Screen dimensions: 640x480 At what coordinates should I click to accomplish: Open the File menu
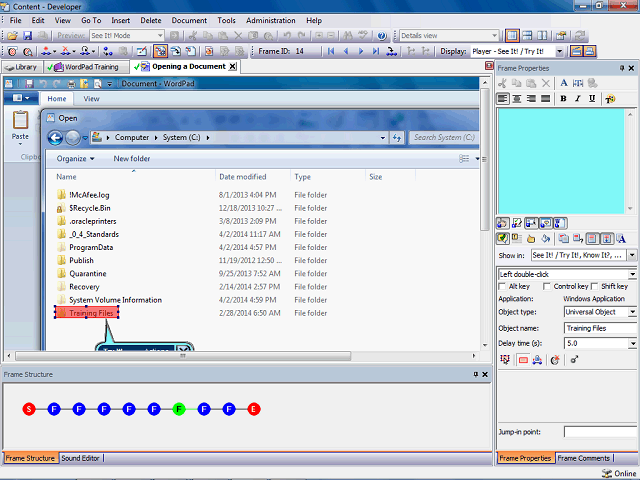click(16, 20)
